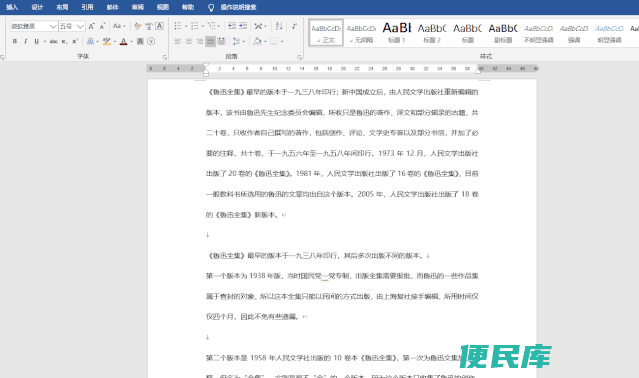Viewport: 639px width, 378px height.
Task: Insert an enclosed character (circled 字)
Action: 151,41
